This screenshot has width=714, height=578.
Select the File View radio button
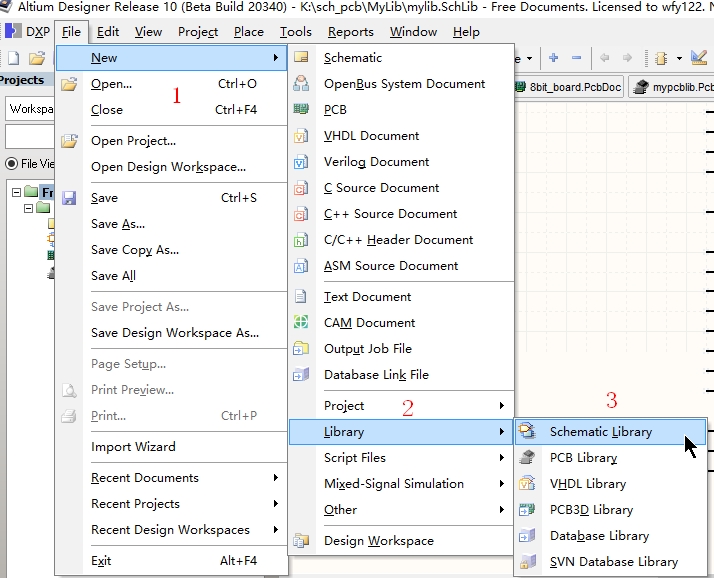click(x=11, y=164)
